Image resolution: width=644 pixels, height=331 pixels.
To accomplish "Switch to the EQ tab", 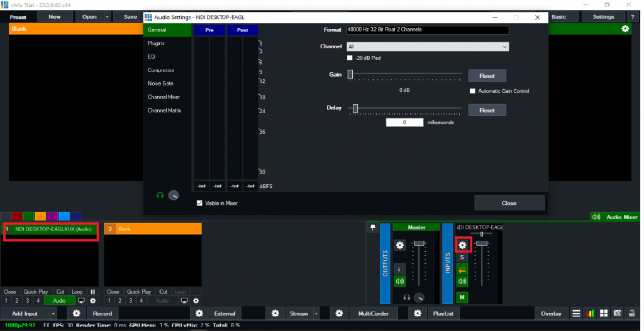I will 167,57.
